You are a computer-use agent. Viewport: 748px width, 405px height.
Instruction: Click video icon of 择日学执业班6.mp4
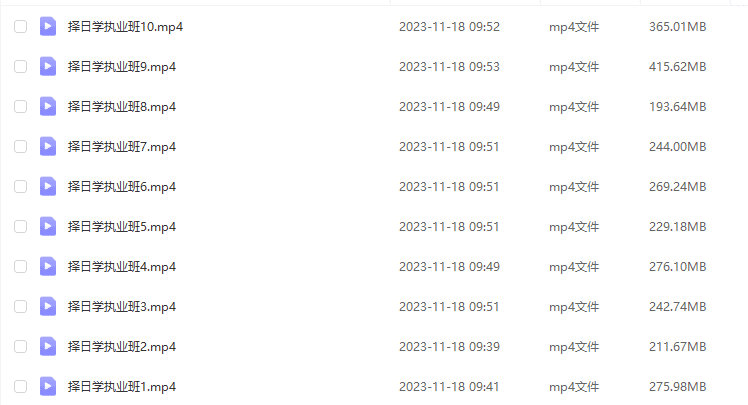coord(48,187)
